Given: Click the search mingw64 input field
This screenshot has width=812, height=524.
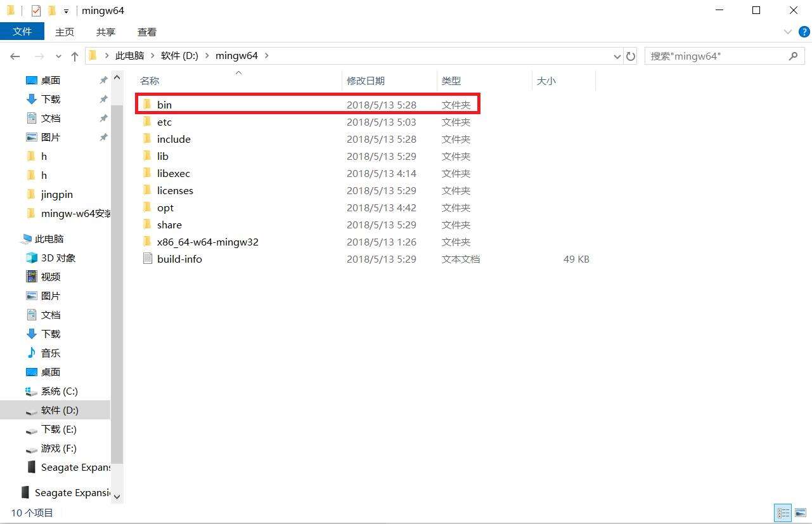Looking at the screenshot, I should point(716,56).
